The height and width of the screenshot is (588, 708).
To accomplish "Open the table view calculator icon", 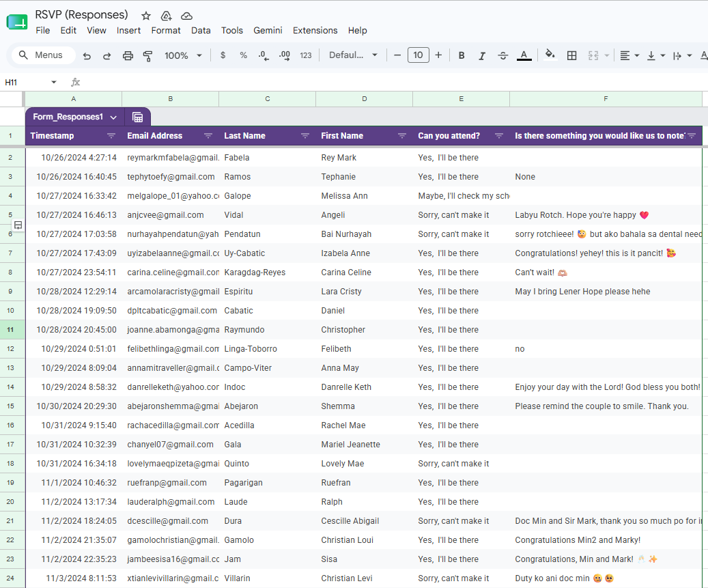I will click(137, 117).
